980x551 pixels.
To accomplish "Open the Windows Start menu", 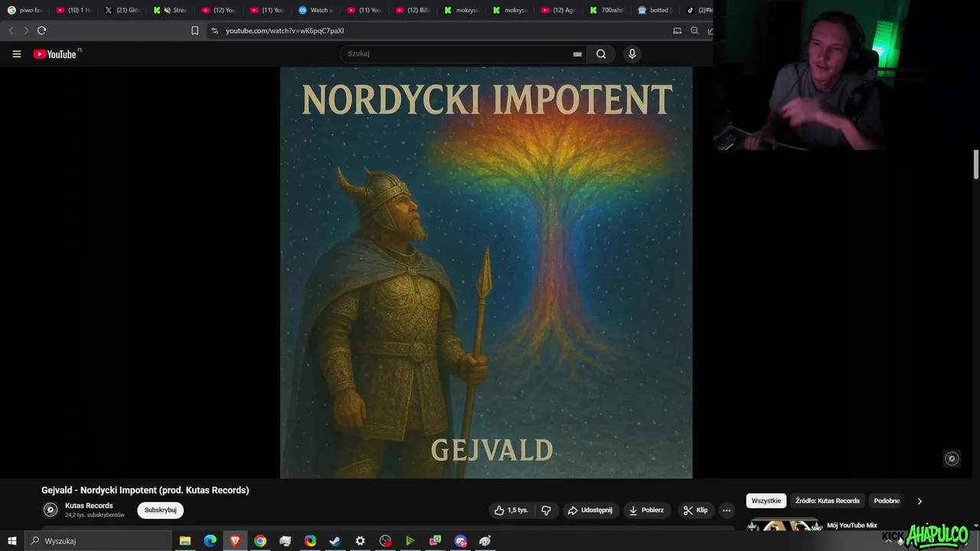I will (11, 541).
